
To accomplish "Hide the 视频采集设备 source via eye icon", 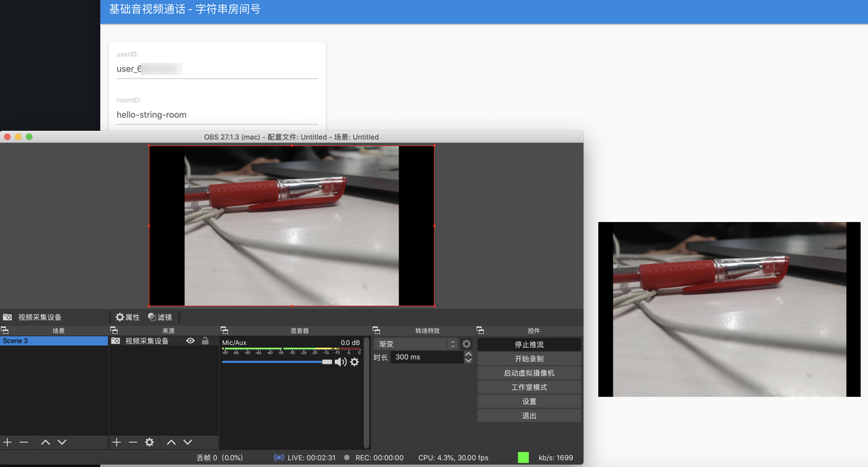I will click(190, 340).
